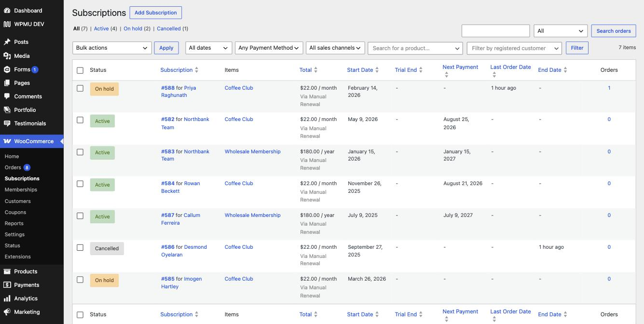Toggle select-all checkbox in table header

pyautogui.click(x=80, y=70)
